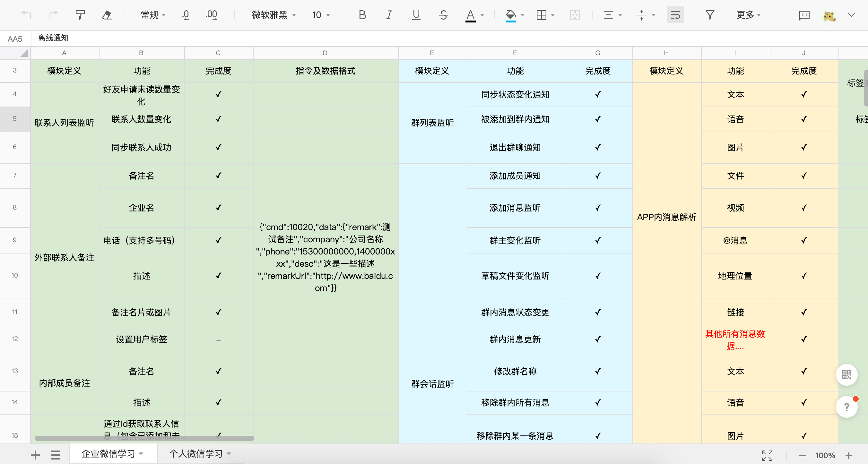Open the comments panel icon
Viewport: 868px width, 464px height.
(x=804, y=15)
